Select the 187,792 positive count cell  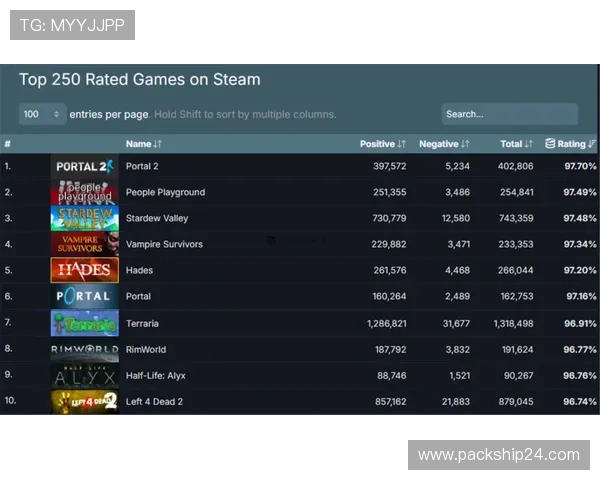click(x=391, y=349)
